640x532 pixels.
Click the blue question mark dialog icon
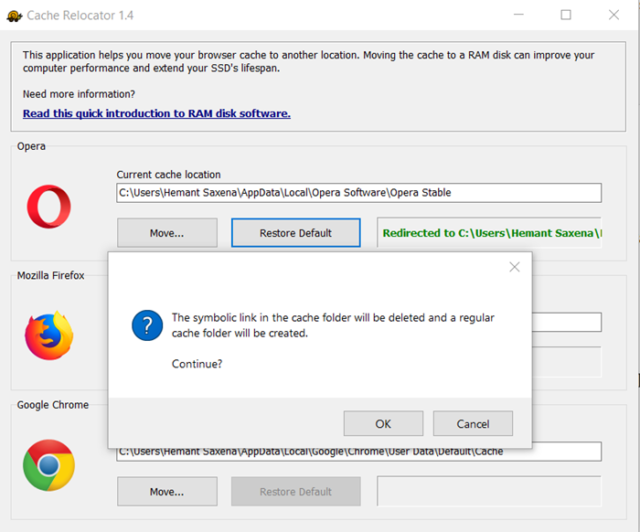147,325
